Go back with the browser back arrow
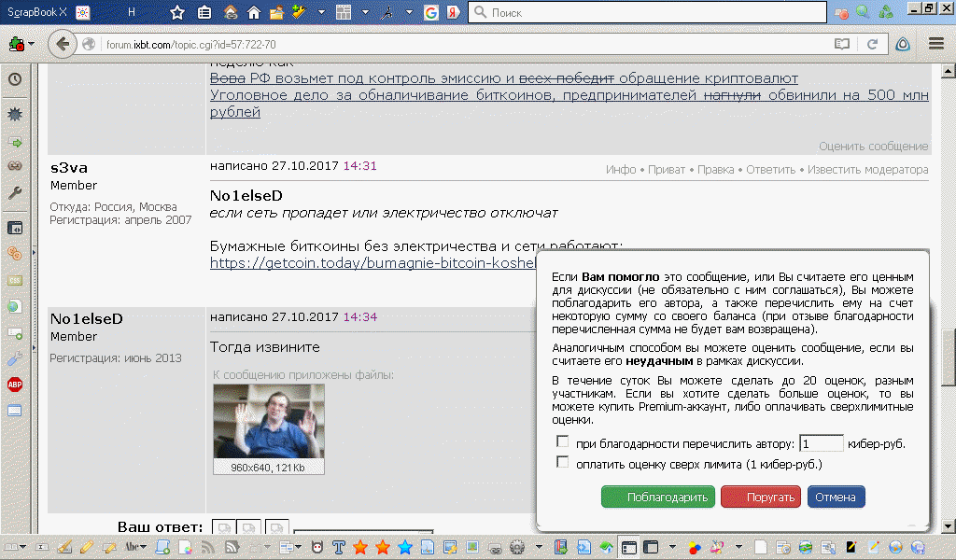The width and height of the screenshot is (956, 560). point(63,44)
